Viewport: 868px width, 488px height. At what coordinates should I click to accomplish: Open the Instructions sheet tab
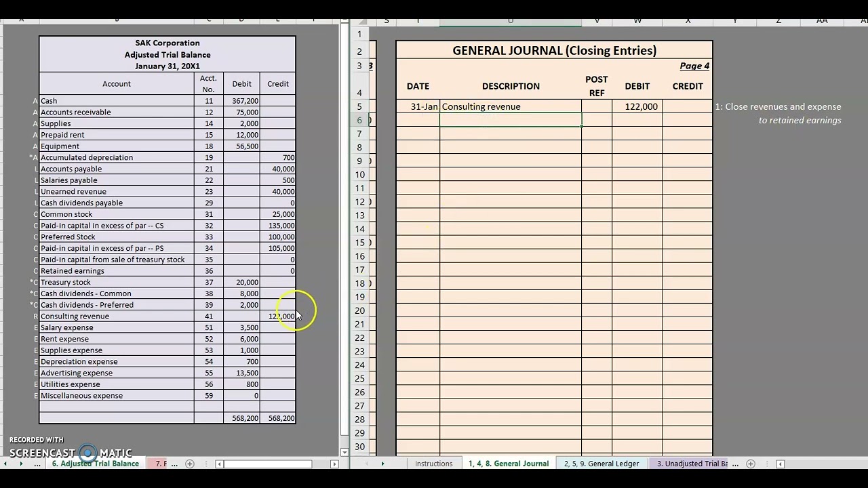click(x=433, y=464)
